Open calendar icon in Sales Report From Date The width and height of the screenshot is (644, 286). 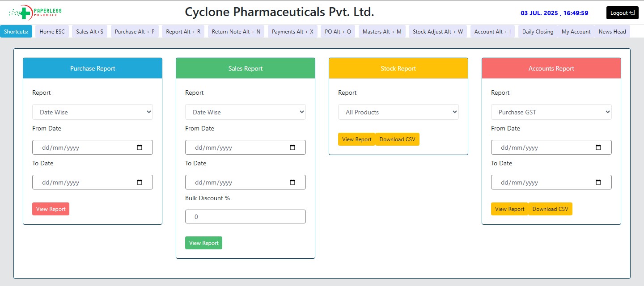pyautogui.click(x=292, y=147)
